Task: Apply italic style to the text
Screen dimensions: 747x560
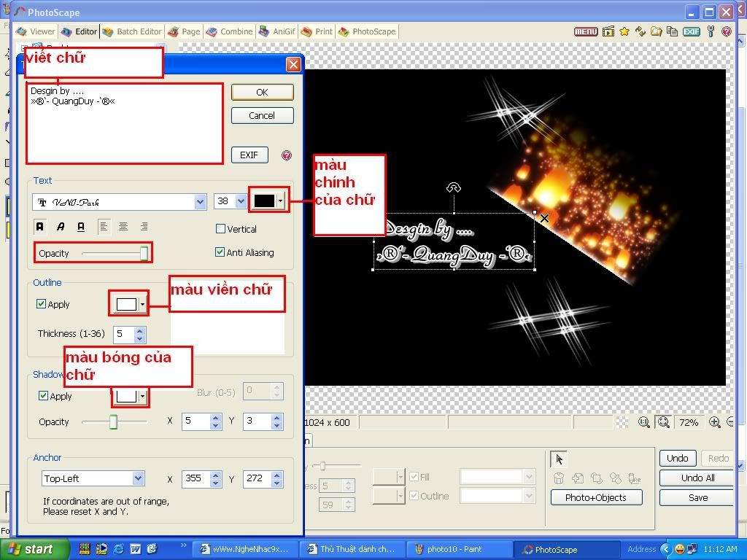Action: [x=61, y=227]
